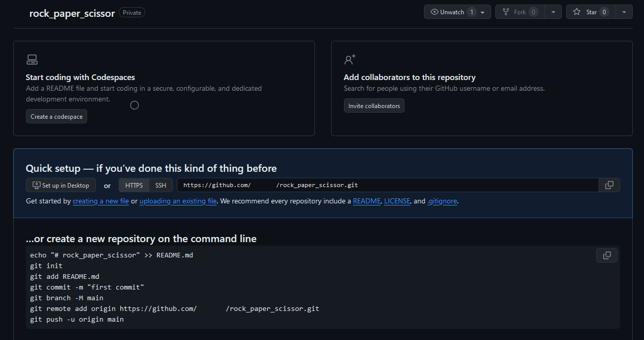The width and height of the screenshot is (644, 340).
Task: Click the git commit first commit line
Action: [87, 287]
